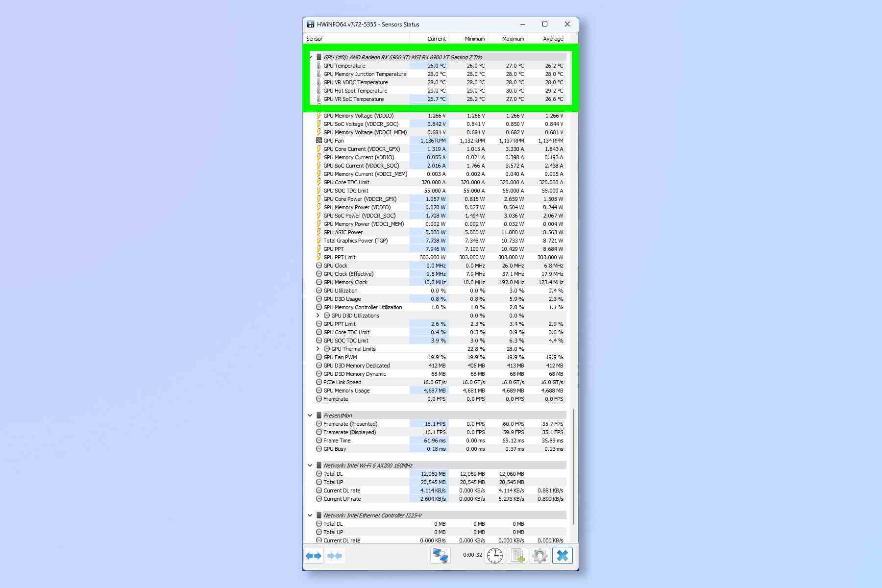Close sensors with the blue X button

coord(563,556)
